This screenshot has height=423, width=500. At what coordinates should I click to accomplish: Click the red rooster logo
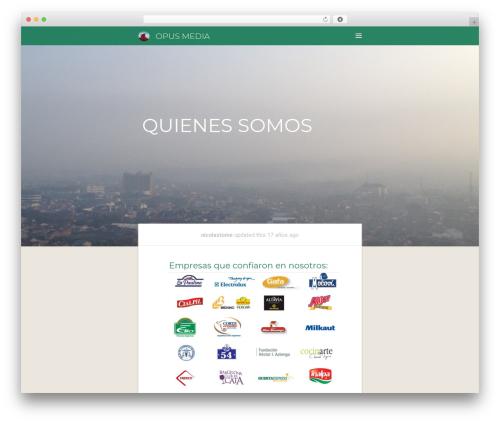pyautogui.click(x=273, y=327)
